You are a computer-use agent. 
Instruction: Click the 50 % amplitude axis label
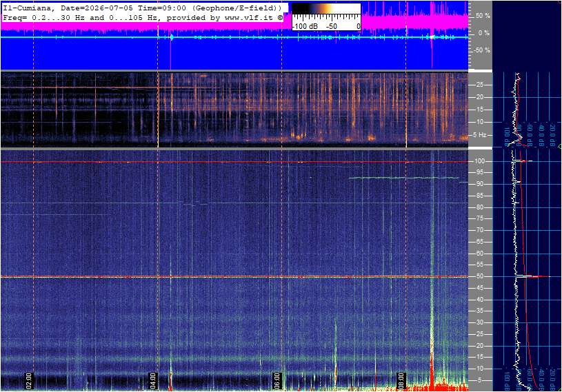click(483, 16)
